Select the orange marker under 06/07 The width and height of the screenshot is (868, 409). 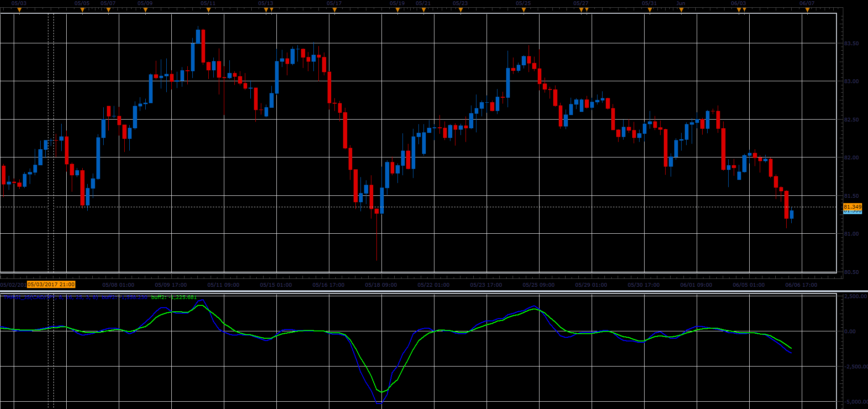pos(807,10)
